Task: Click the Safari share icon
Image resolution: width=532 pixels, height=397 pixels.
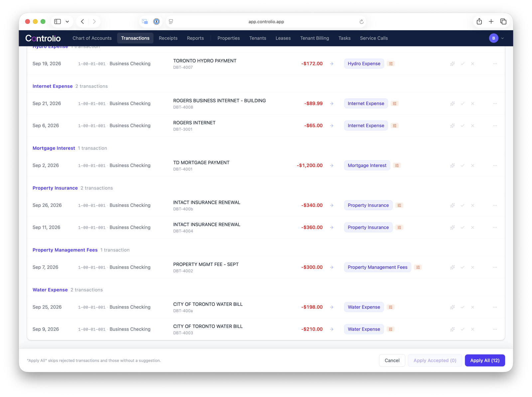Action: pyautogui.click(x=479, y=22)
